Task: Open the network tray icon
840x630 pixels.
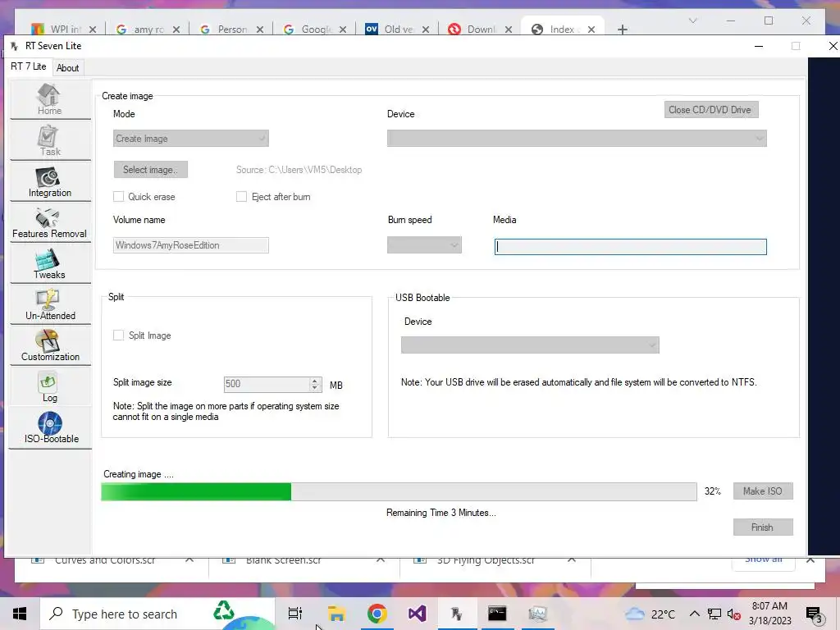Action: click(714, 614)
